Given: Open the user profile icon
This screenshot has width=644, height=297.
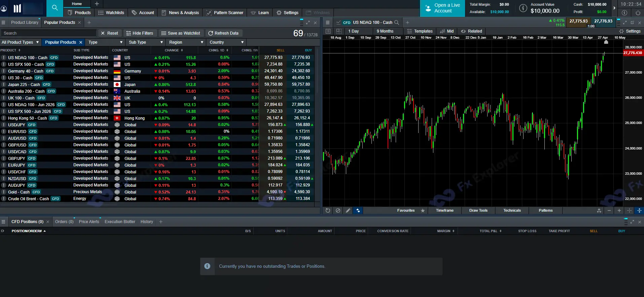Looking at the screenshot, I should click(x=4, y=8).
